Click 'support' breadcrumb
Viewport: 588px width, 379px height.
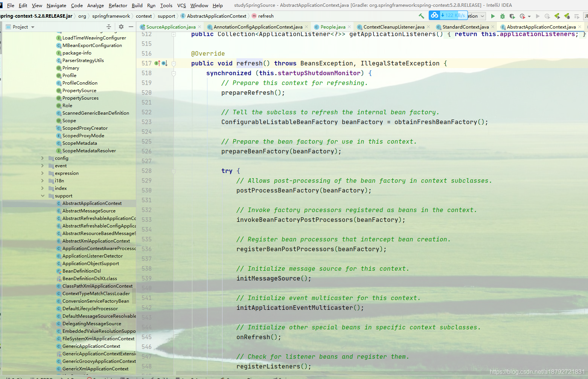[x=166, y=16]
